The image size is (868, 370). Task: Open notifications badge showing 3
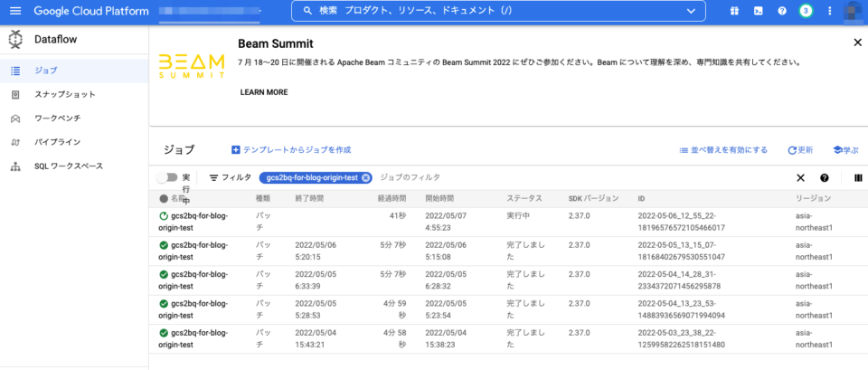806,11
